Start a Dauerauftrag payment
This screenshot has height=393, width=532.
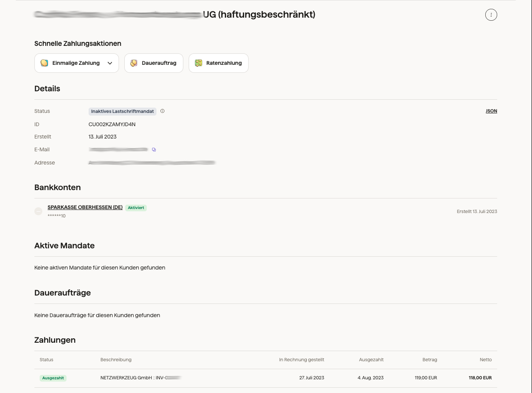[x=154, y=63]
